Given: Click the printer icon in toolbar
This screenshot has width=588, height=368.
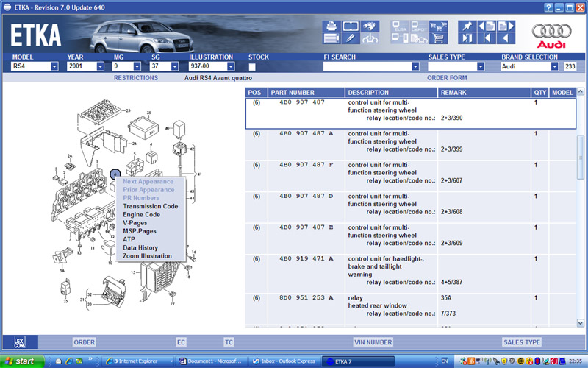Looking at the screenshot, I should [331, 26].
